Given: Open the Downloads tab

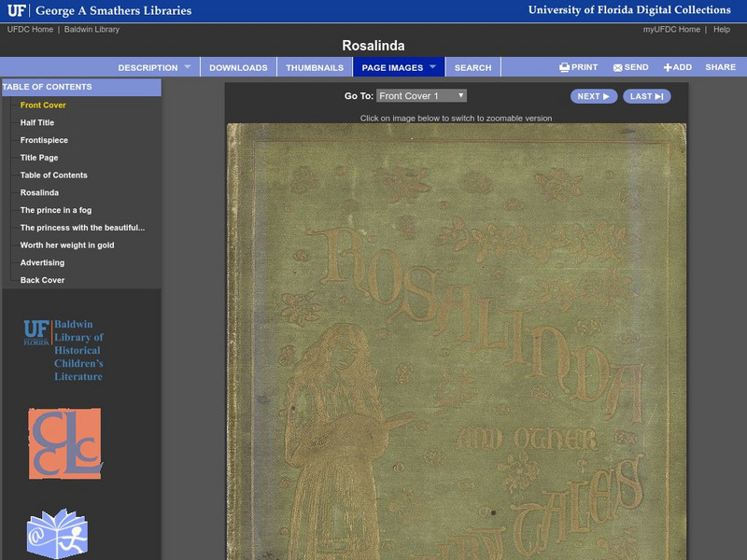Looking at the screenshot, I should (x=238, y=67).
